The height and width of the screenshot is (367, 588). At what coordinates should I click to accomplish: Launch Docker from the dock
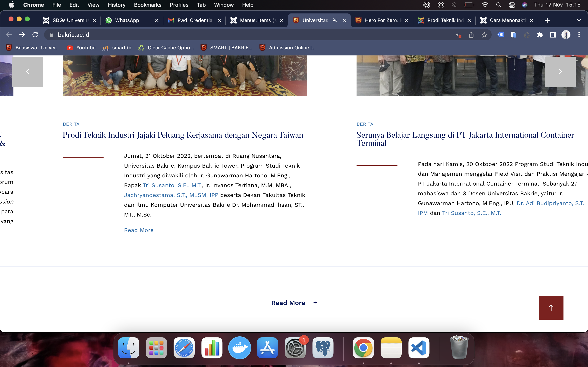coord(239,348)
